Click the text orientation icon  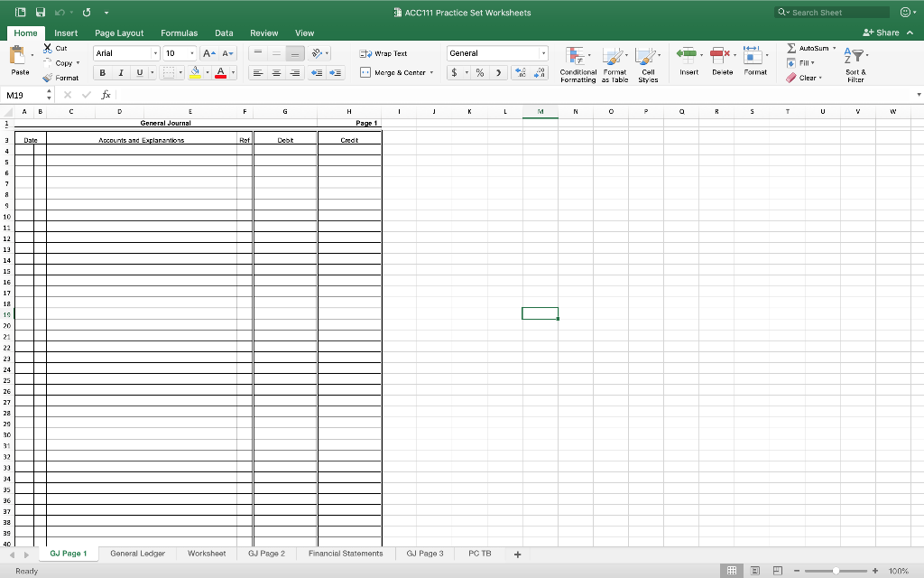coord(317,53)
